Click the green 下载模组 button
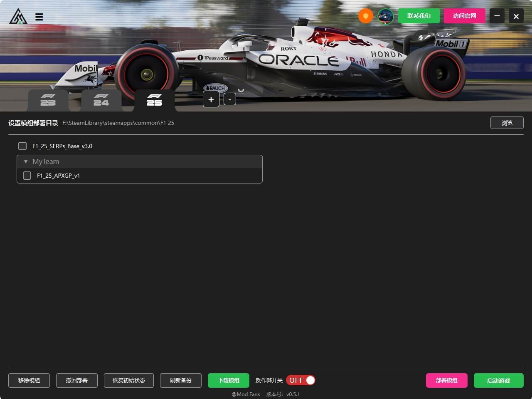Screen dimensions: 532x399 (x=229, y=380)
